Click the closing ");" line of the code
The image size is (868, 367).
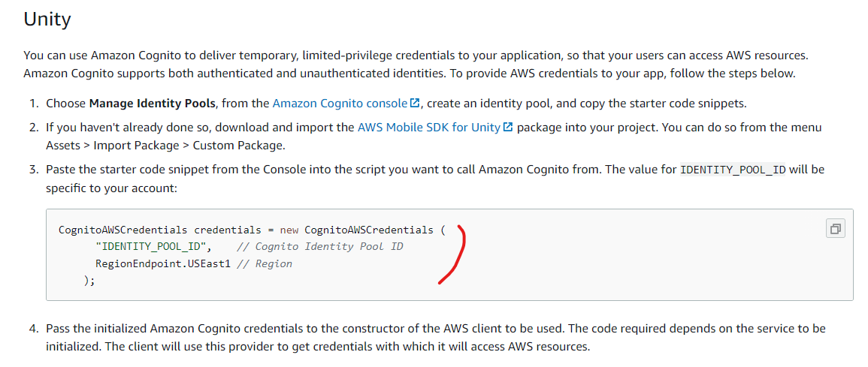tap(89, 281)
